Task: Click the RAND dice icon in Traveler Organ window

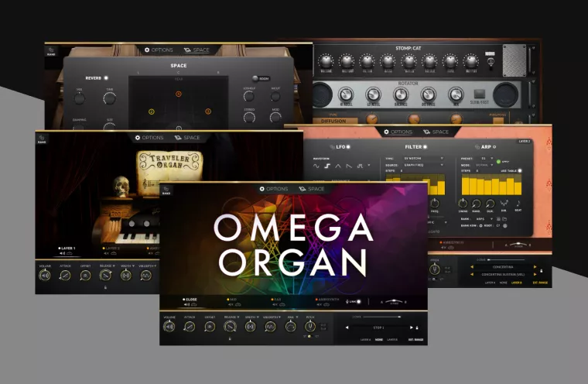Action: (42, 139)
